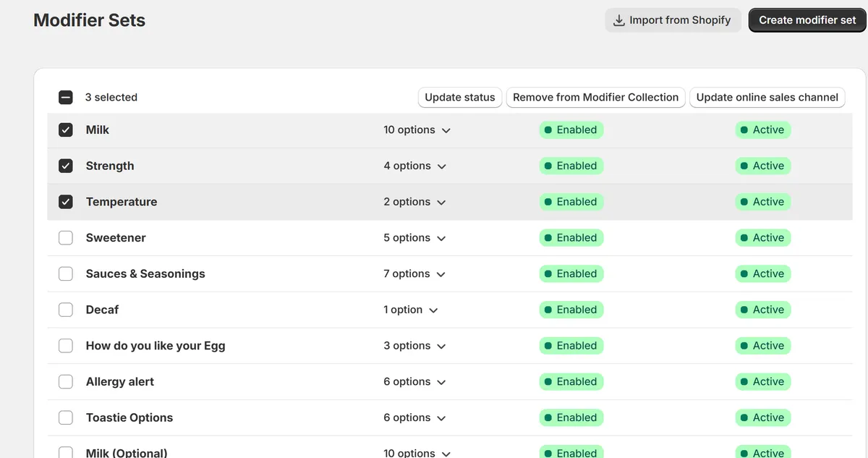The width and height of the screenshot is (868, 458).
Task: Deselect all using the header checkbox
Action: tap(65, 97)
